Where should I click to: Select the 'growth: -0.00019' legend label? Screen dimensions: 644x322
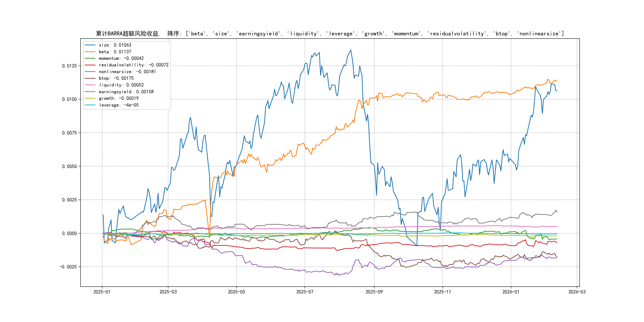tap(118, 98)
